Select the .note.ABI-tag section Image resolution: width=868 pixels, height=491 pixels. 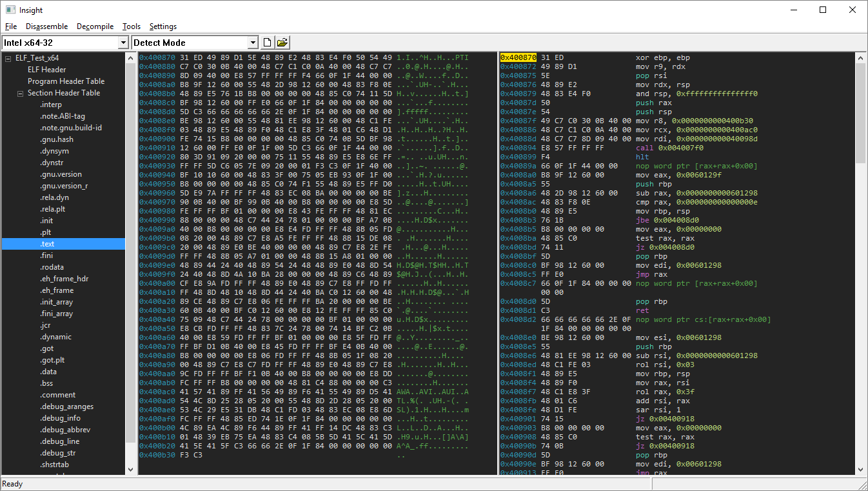63,116
